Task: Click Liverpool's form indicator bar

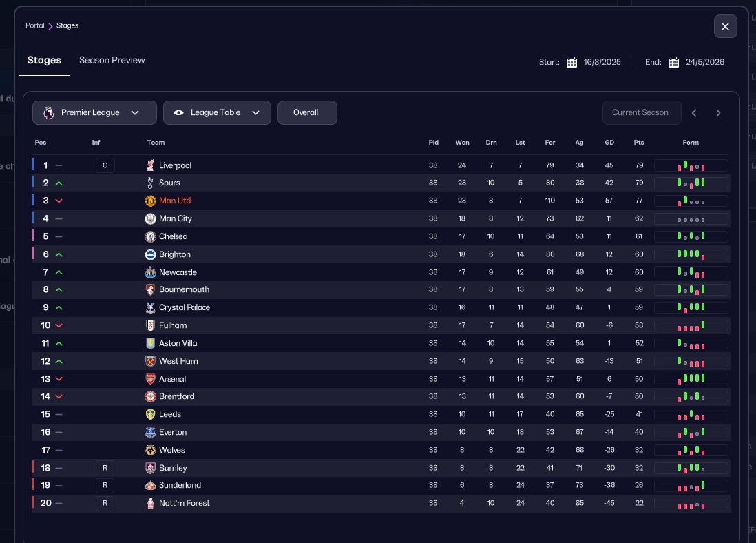Action: point(691,165)
